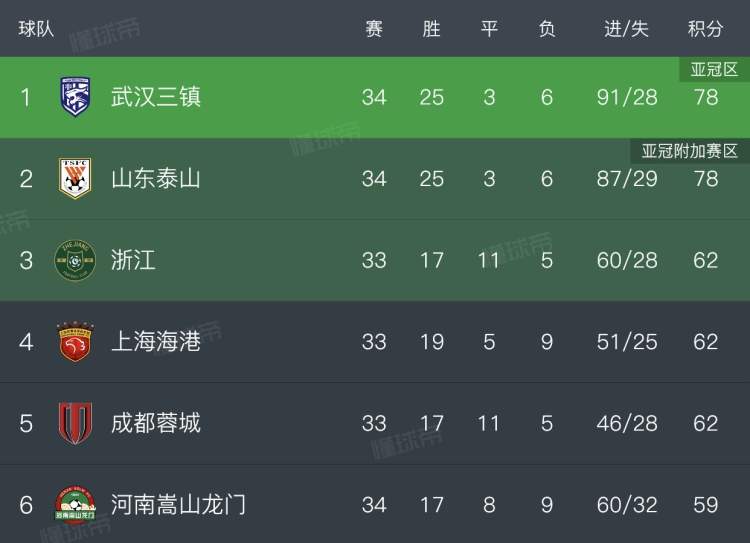Click the 积分 points column header

[x=705, y=29]
